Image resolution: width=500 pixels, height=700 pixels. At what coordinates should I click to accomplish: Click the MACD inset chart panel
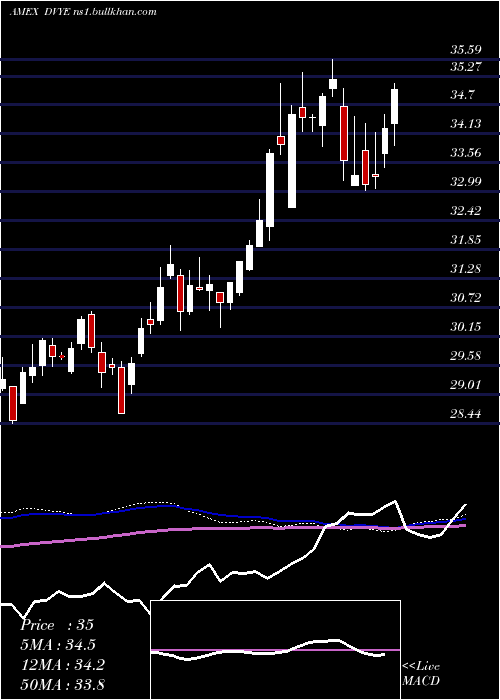click(x=275, y=650)
